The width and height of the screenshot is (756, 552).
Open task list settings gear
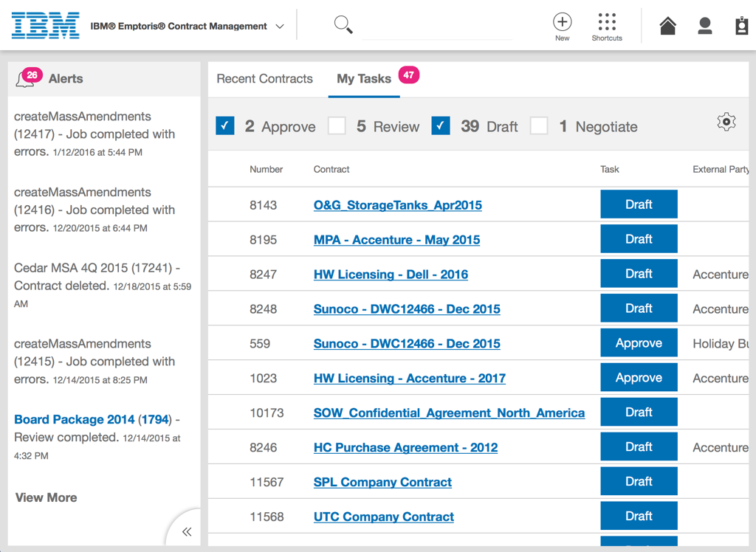(x=726, y=123)
